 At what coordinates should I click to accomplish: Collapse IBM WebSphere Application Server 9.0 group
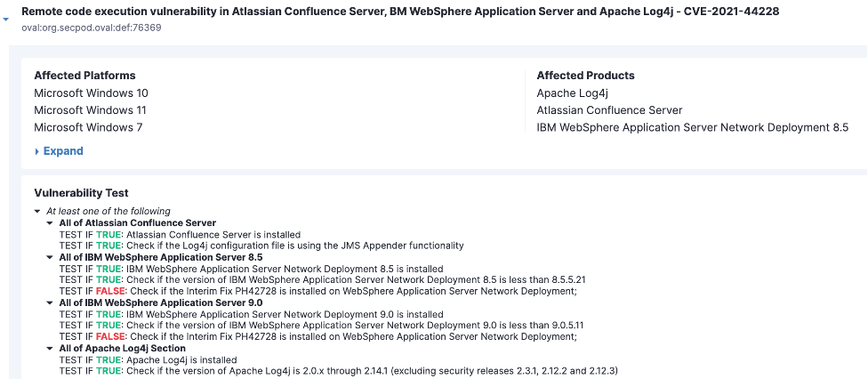point(51,302)
